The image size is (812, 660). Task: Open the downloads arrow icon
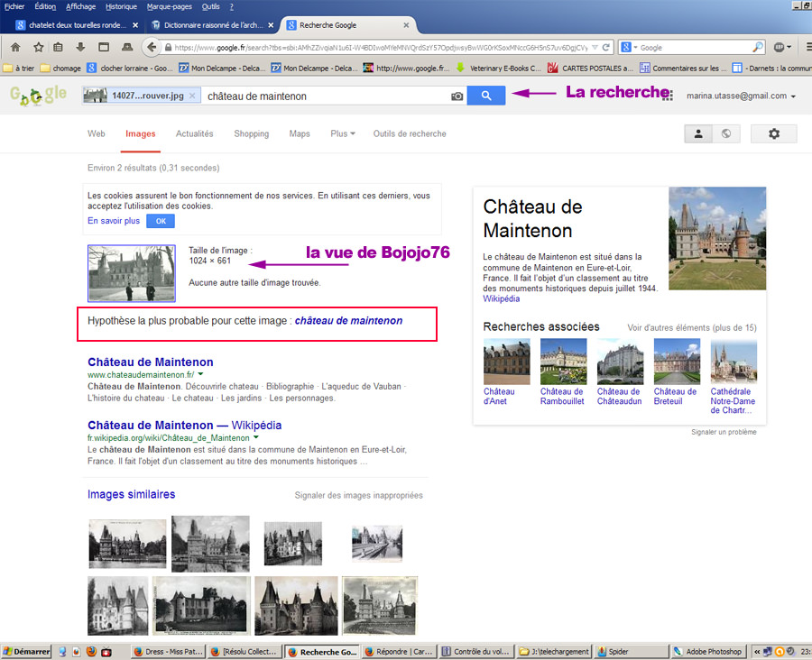[x=80, y=47]
